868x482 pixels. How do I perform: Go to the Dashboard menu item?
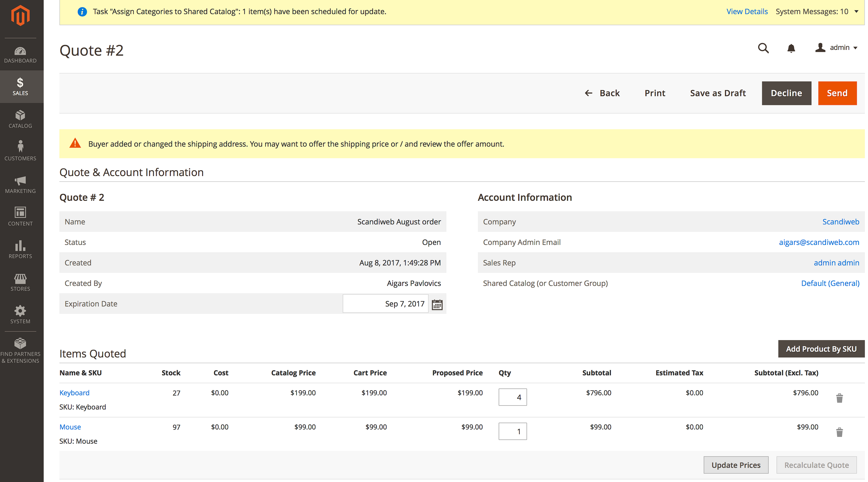[x=20, y=55]
